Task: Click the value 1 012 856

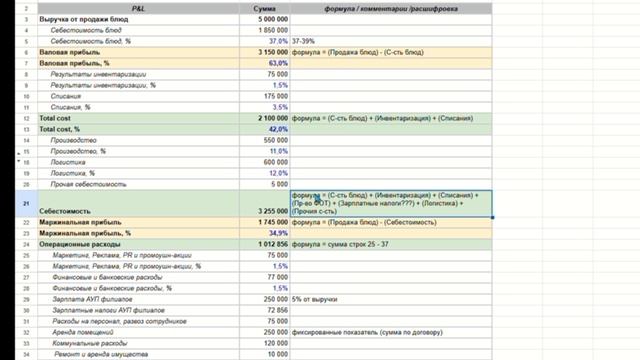Action: tap(264, 244)
